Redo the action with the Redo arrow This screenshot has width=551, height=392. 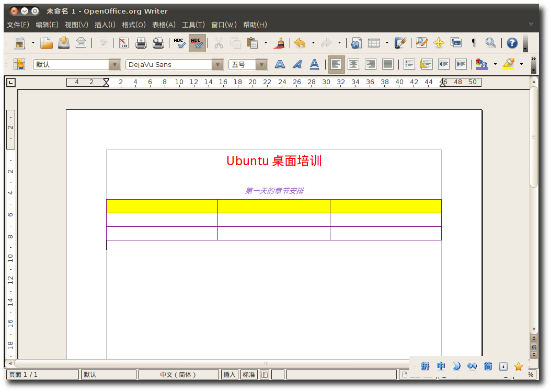pos(326,43)
